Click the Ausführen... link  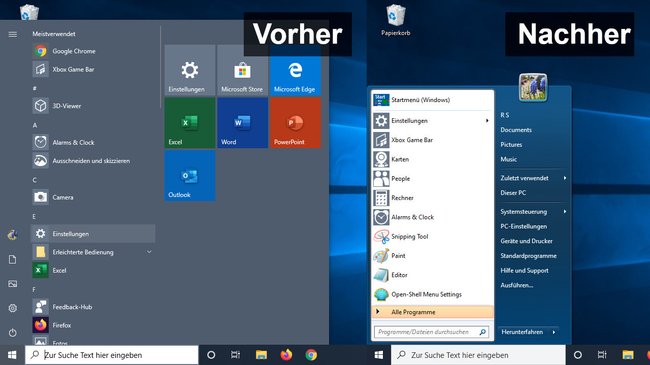pos(517,285)
